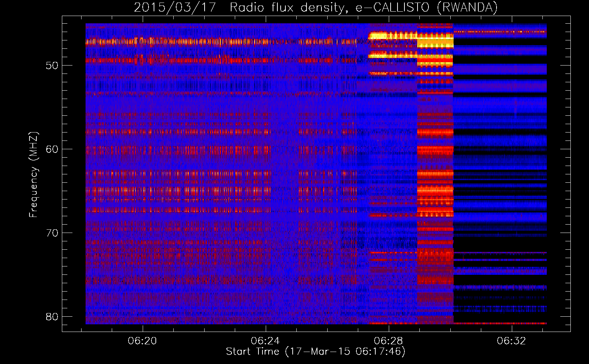The height and width of the screenshot is (364, 589).
Task: Click the 06:20 time tick label
Action: coord(142,341)
